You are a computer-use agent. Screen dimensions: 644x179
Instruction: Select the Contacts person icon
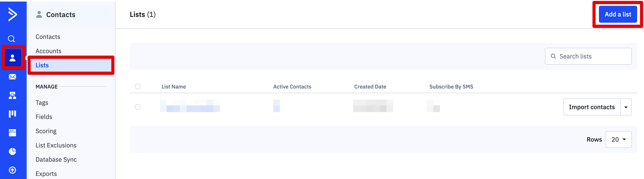click(x=12, y=58)
